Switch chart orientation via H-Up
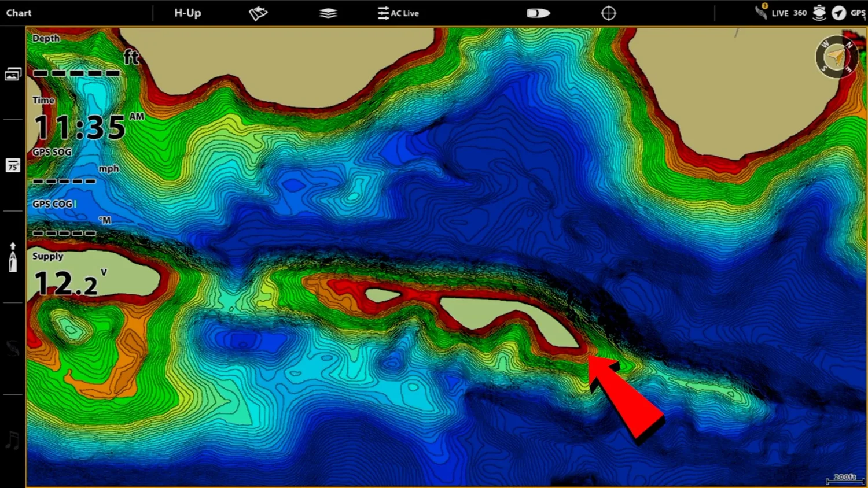Image resolution: width=868 pixels, height=488 pixels. [187, 13]
